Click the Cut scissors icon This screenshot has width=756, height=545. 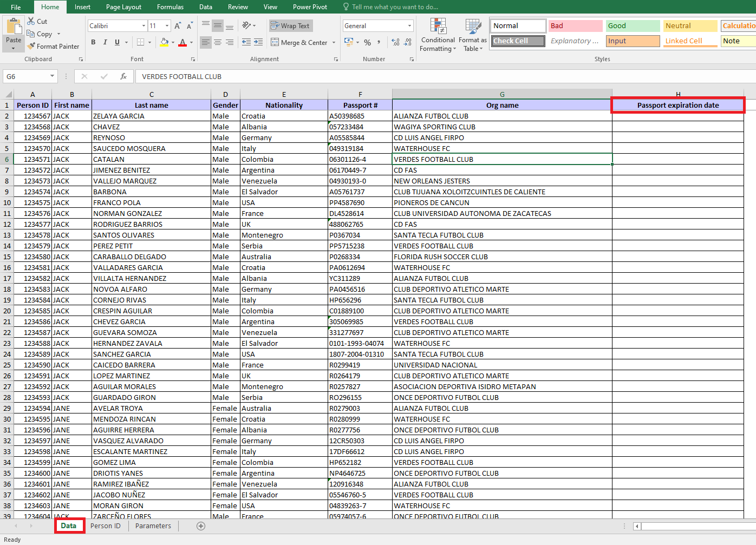[31, 21]
